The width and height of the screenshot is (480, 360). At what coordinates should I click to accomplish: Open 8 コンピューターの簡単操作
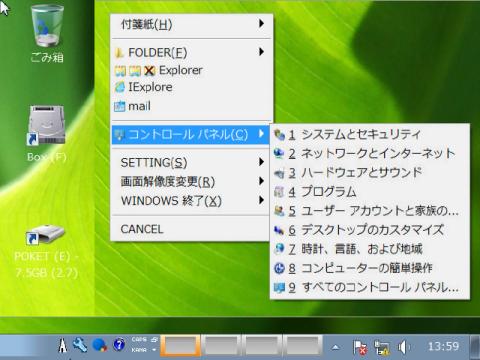[370, 268]
